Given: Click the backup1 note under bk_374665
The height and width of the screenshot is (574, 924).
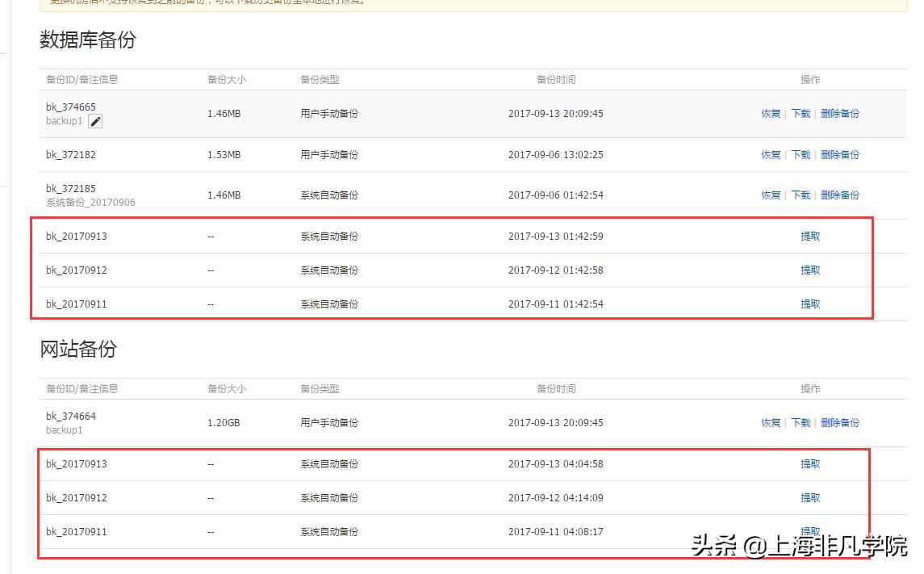Looking at the screenshot, I should pyautogui.click(x=65, y=121).
